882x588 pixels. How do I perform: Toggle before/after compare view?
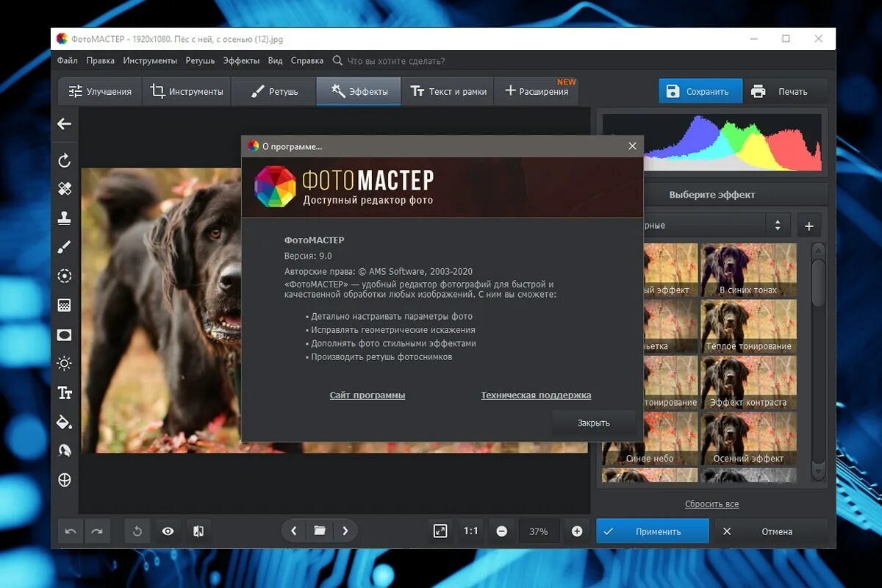click(198, 531)
